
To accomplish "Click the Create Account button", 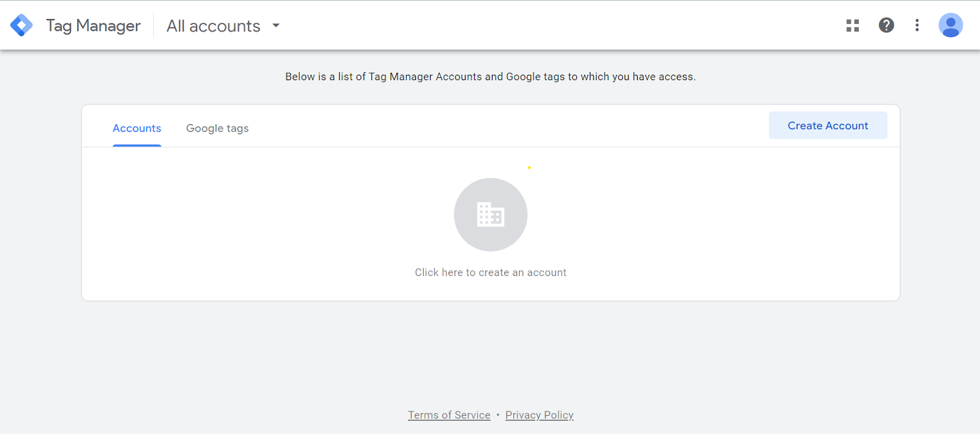I will coord(828,125).
